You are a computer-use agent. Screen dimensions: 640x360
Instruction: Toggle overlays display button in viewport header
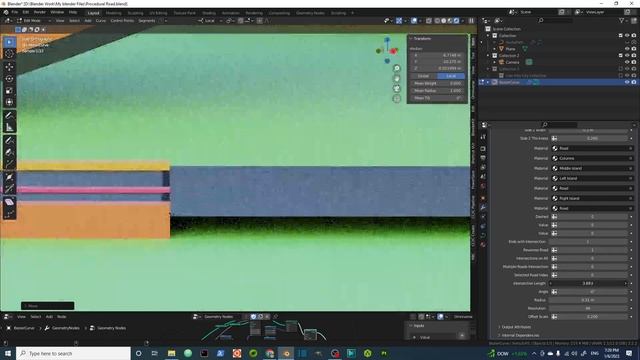pyautogui.click(x=414, y=20)
